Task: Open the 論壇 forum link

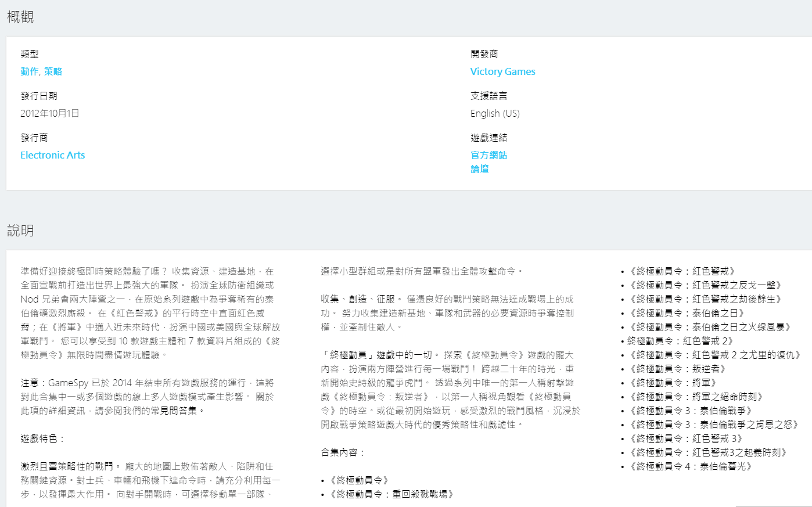Action: coord(480,169)
